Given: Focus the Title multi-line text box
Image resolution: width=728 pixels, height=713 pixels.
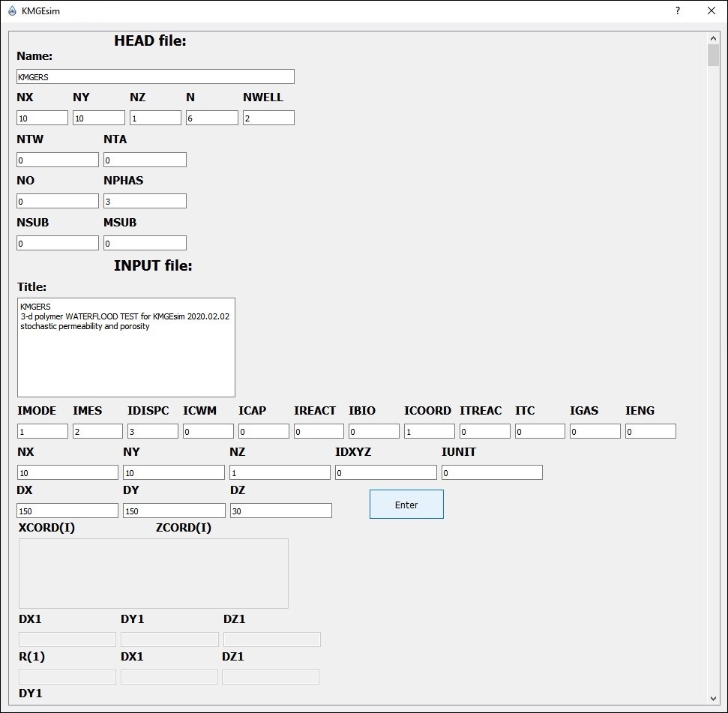Looking at the screenshot, I should pos(126,347).
